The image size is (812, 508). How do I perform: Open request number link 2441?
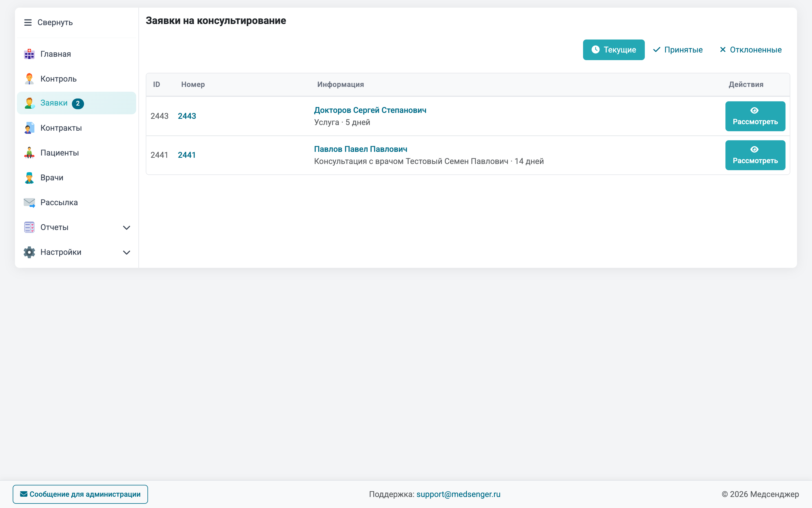[187, 155]
